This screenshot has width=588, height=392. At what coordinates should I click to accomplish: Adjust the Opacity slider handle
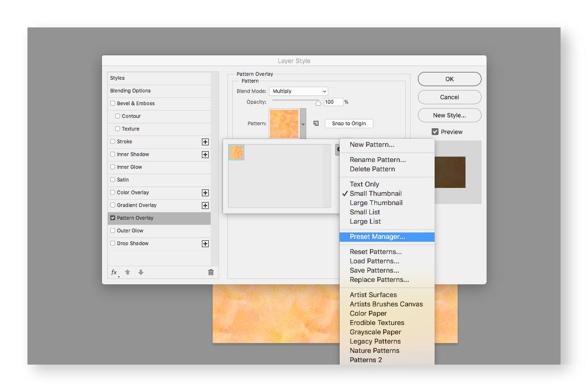click(x=318, y=103)
